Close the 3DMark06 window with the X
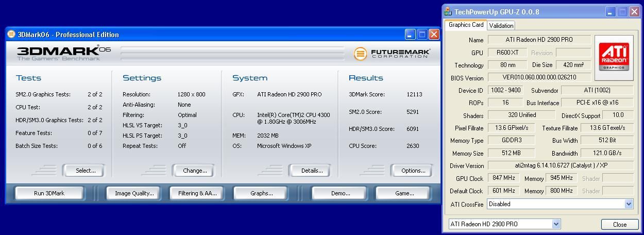The image size is (644, 235). pyautogui.click(x=434, y=35)
